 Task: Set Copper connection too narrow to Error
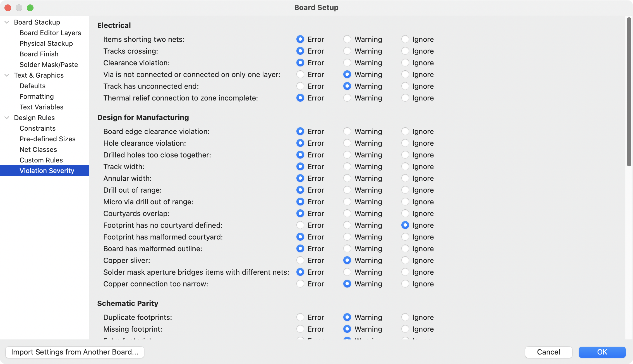pyautogui.click(x=300, y=284)
